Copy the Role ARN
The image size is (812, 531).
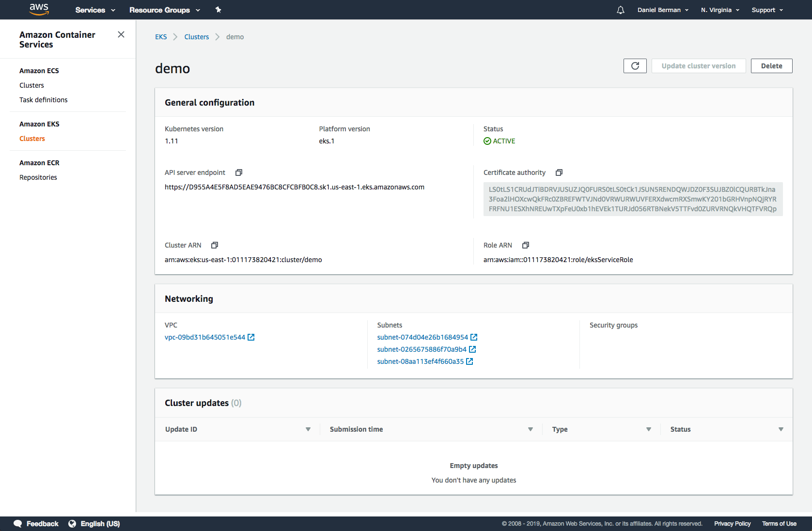pos(526,245)
